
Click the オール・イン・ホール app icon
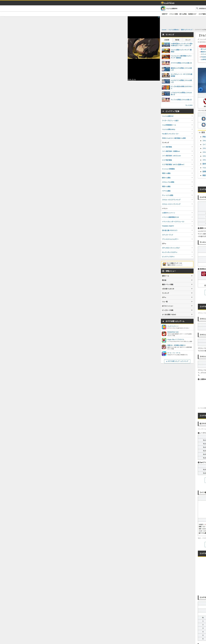[x=164, y=354]
